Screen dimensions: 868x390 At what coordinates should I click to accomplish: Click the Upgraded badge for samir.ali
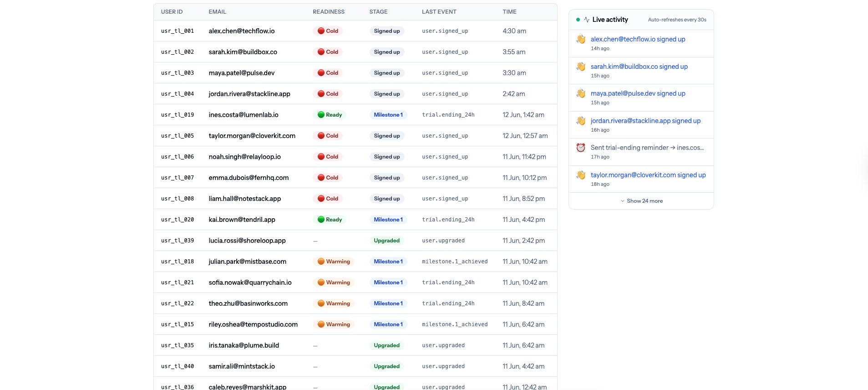387,366
